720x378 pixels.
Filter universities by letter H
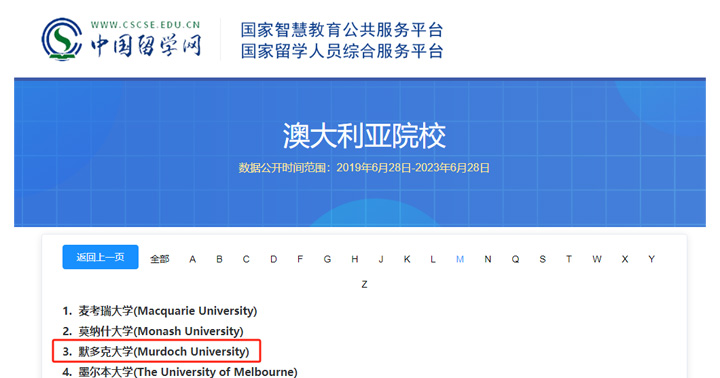pos(354,259)
